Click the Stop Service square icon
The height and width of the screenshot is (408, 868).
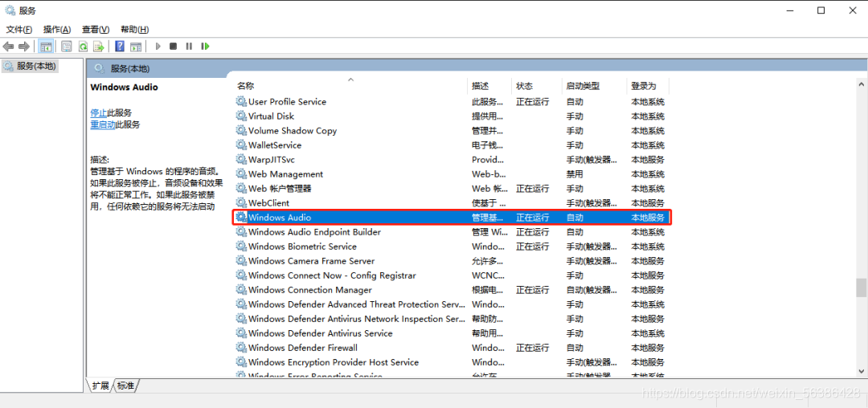[174, 47]
